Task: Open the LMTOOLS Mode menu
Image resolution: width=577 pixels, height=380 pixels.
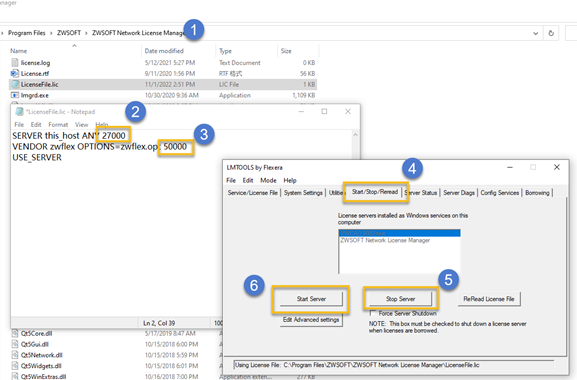Action: click(x=268, y=180)
